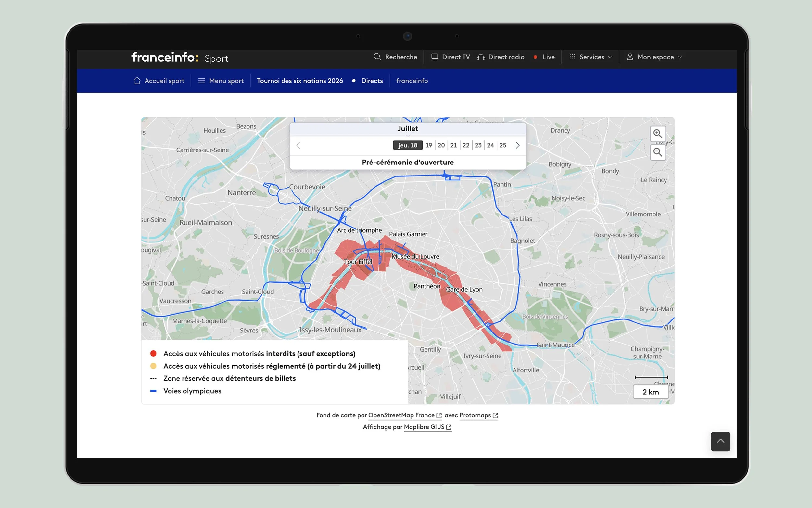Viewport: 812px width, 508px height.
Task: Go to previous dates arrow
Action: (298, 145)
